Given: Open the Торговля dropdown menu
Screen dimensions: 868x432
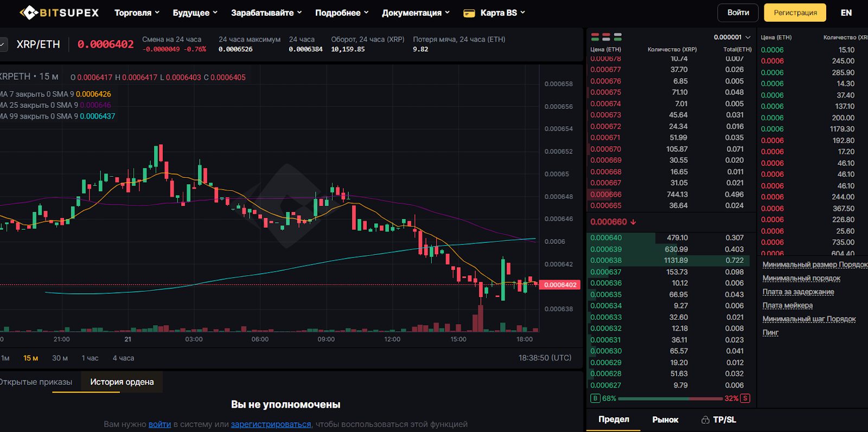Looking at the screenshot, I should click(137, 12).
